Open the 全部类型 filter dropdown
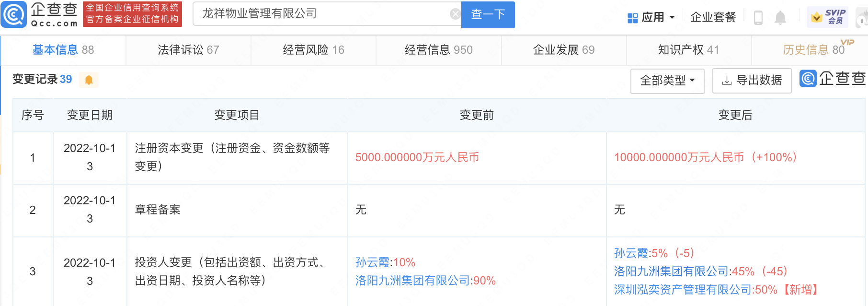This screenshot has width=868, height=306. [667, 81]
